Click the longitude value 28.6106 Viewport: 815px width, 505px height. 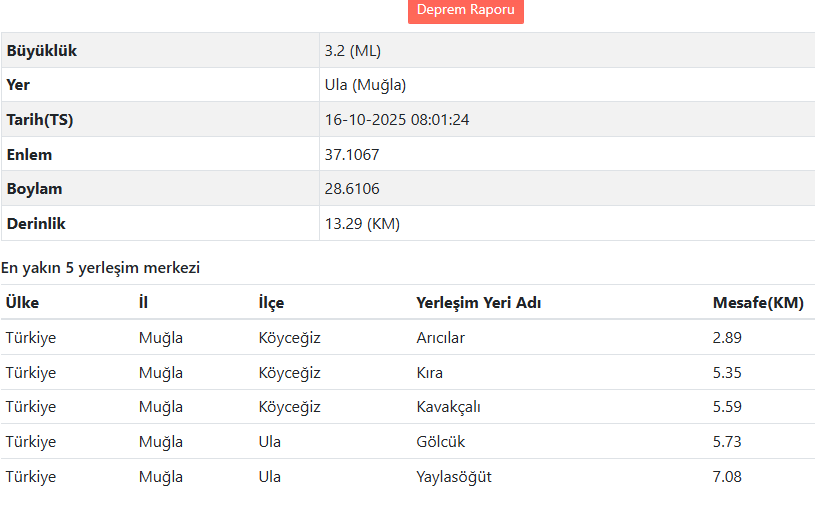pyautogui.click(x=352, y=189)
